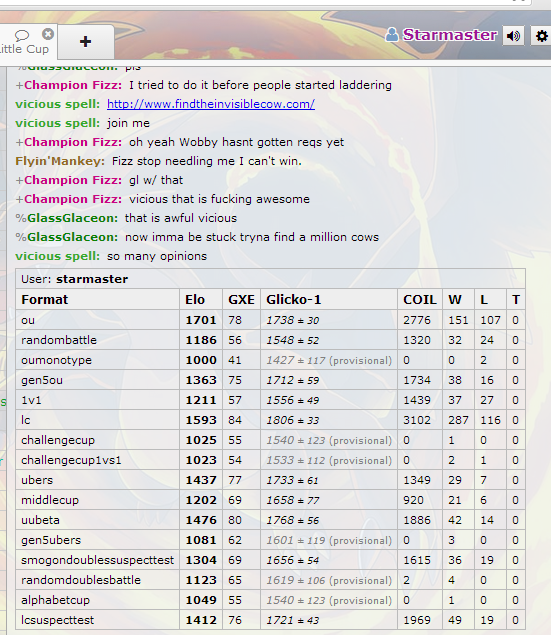Select the randombattle format cell
This screenshot has height=635, width=551.
(x=98, y=340)
